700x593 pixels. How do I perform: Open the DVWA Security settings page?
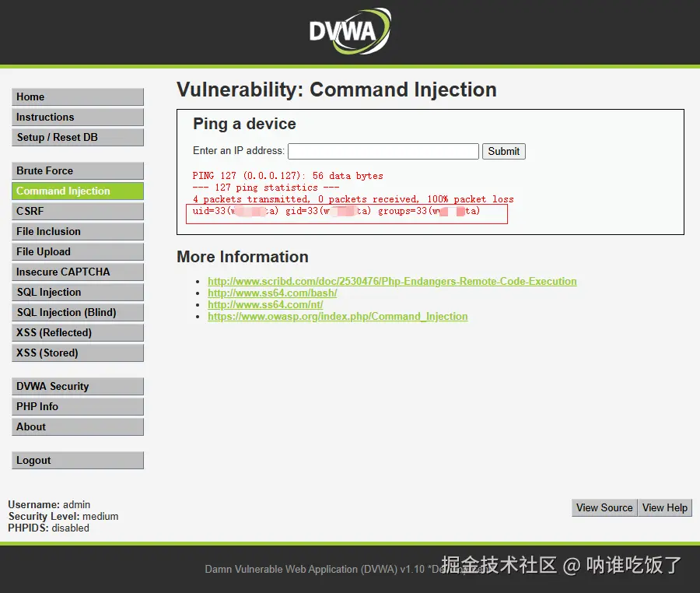point(78,386)
